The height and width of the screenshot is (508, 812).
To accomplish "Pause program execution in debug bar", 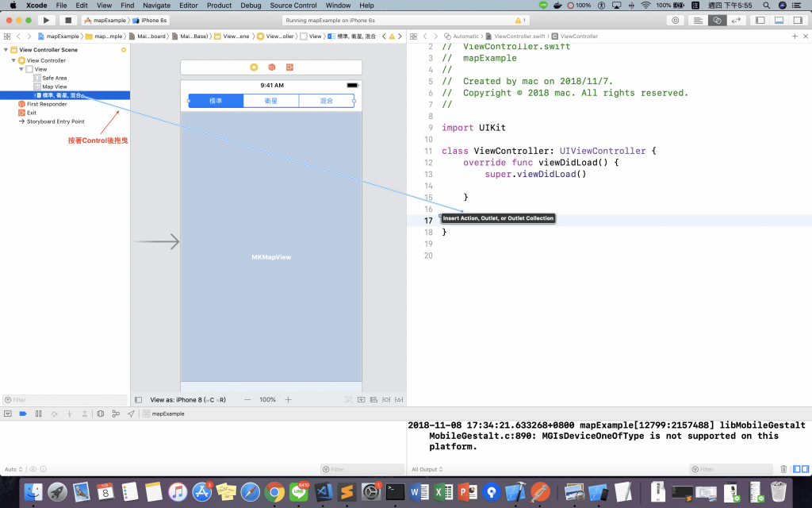I will click(x=38, y=414).
